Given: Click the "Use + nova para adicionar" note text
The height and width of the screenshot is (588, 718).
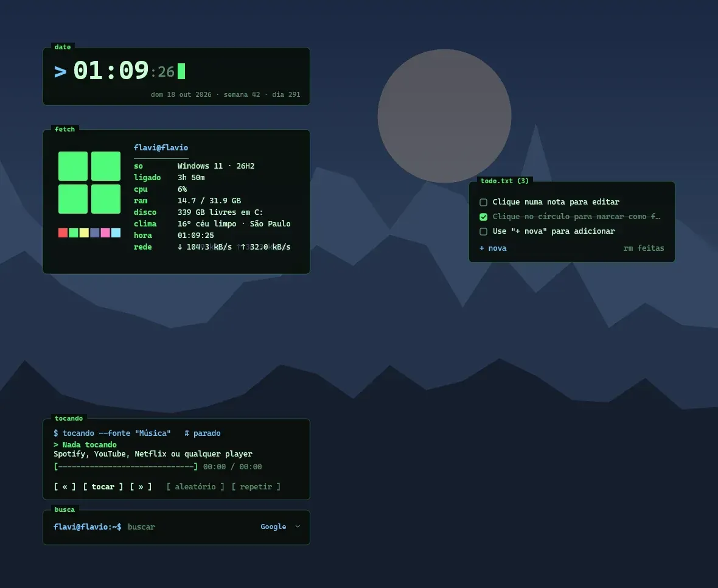Looking at the screenshot, I should coord(554,231).
